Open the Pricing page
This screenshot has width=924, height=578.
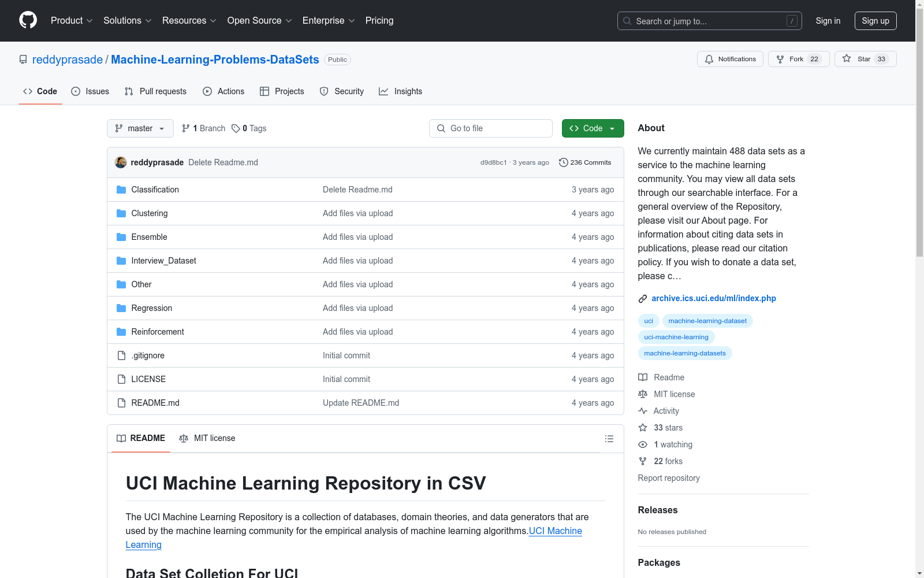[379, 20]
